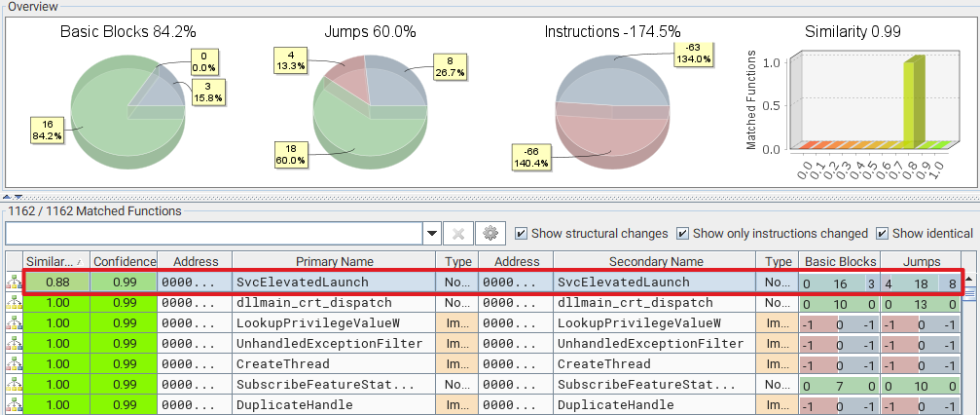Click the dllmain_crt_dispatch row flowgraph icon
Image resolution: width=980 pixels, height=415 pixels.
pos(13,303)
